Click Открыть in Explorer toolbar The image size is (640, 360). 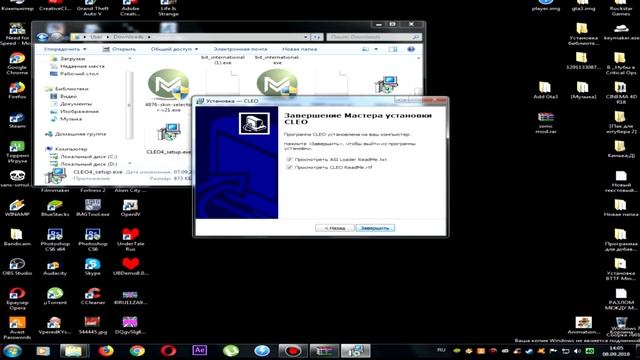(119, 49)
